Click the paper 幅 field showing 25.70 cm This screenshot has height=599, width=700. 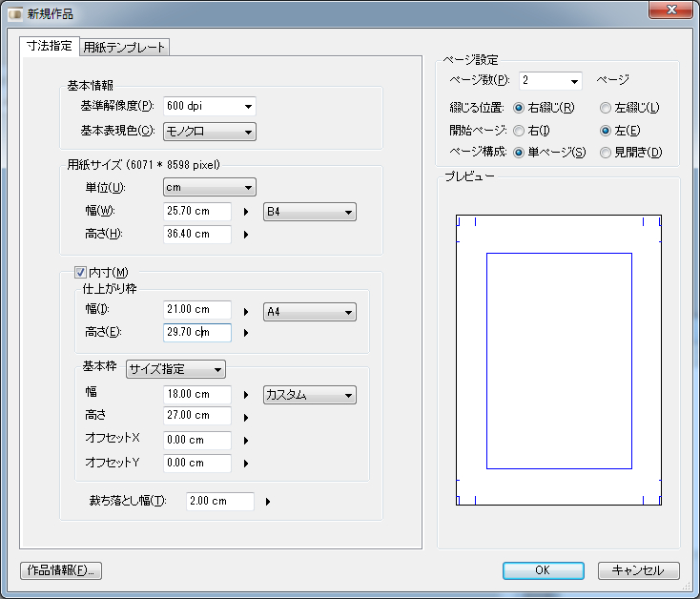click(197, 211)
